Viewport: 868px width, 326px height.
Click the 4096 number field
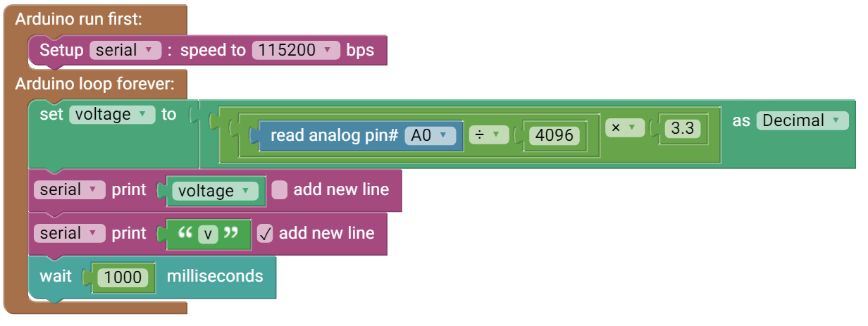(x=557, y=135)
